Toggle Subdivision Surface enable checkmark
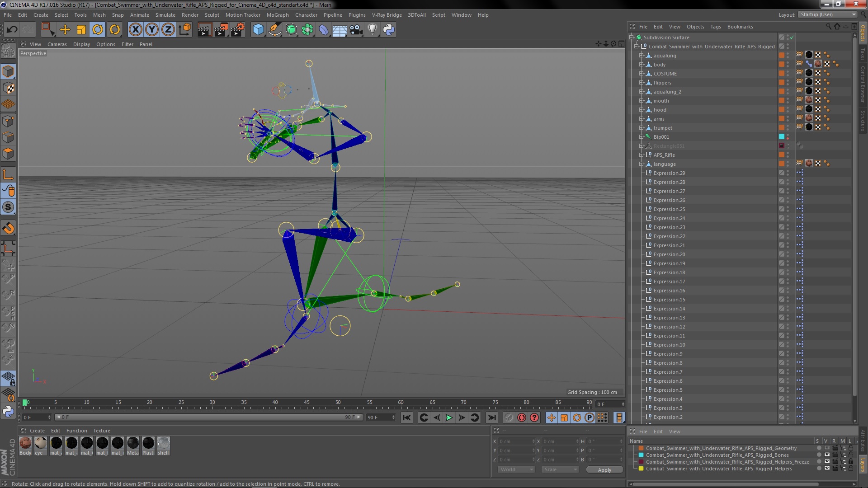Screen dimensions: 868x488 [x=792, y=38]
